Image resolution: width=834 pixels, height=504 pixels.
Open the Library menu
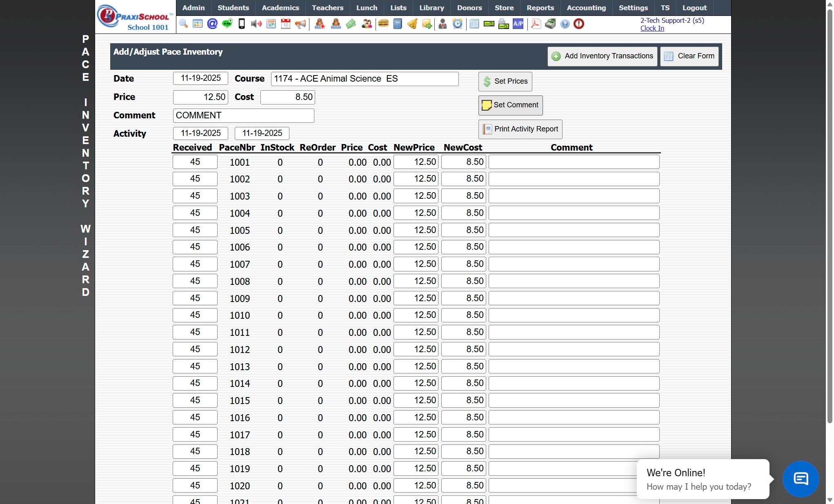coord(431,8)
